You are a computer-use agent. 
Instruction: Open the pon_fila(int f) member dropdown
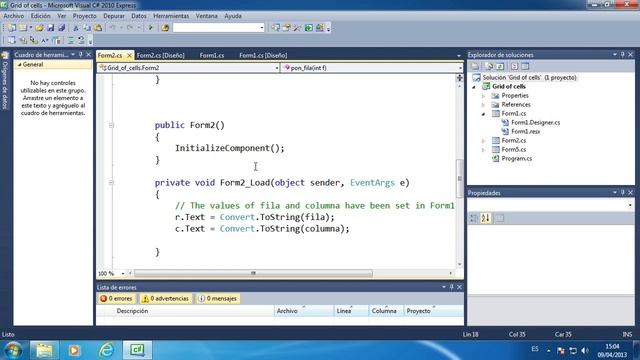460,68
